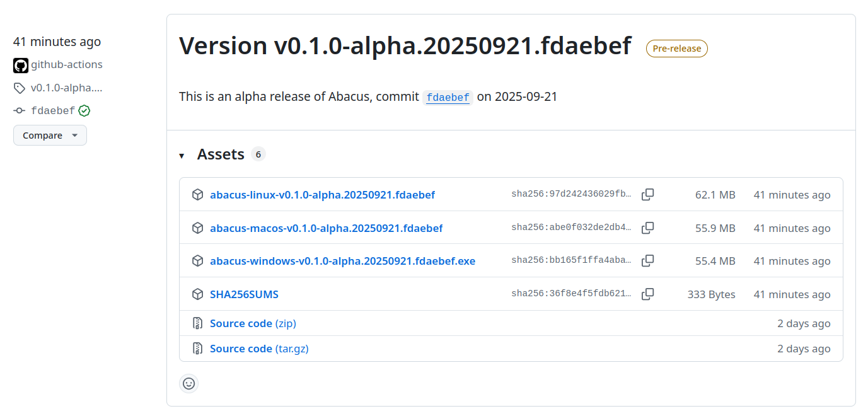Download abacus-windows-v0.1.0-alpha executable
Image resolution: width=868 pixels, height=416 pixels.
point(343,260)
